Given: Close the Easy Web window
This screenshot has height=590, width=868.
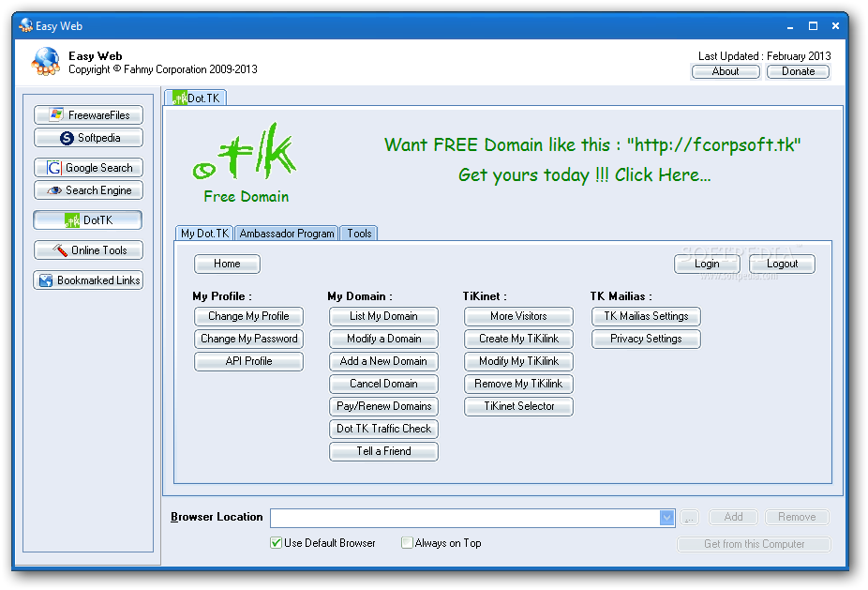Looking at the screenshot, I should point(835,26).
